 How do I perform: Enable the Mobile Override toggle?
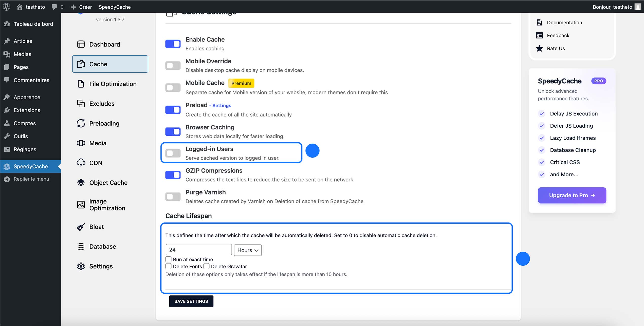173,65
